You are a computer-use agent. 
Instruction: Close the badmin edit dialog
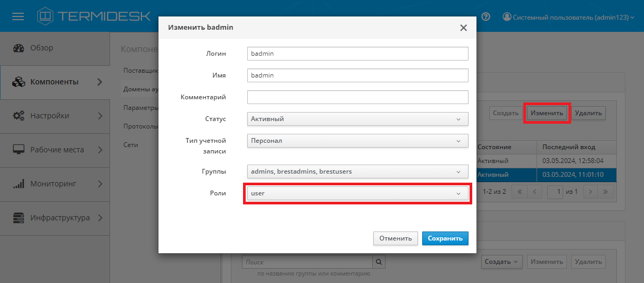click(463, 28)
